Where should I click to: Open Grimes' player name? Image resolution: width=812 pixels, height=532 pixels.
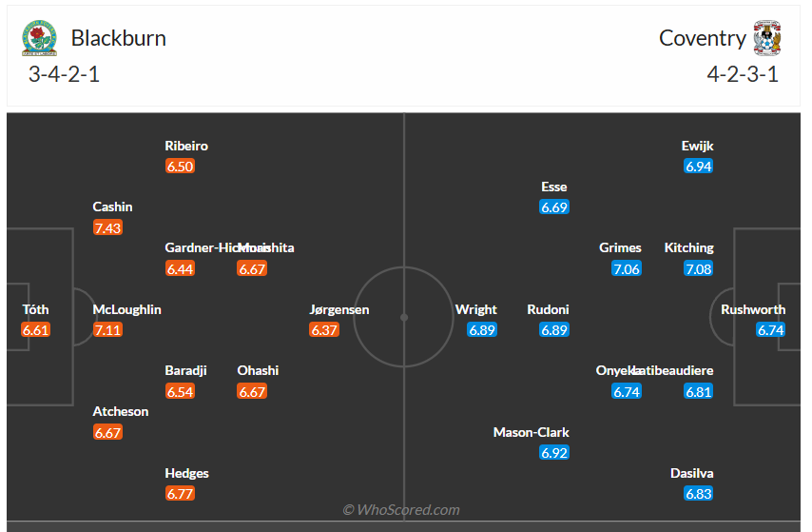point(620,247)
